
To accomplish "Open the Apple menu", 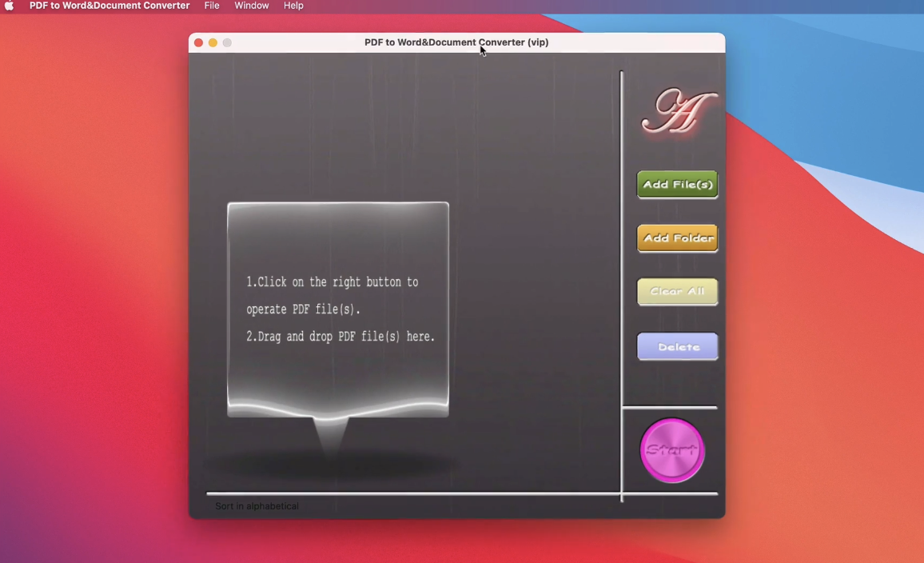I will click(10, 6).
